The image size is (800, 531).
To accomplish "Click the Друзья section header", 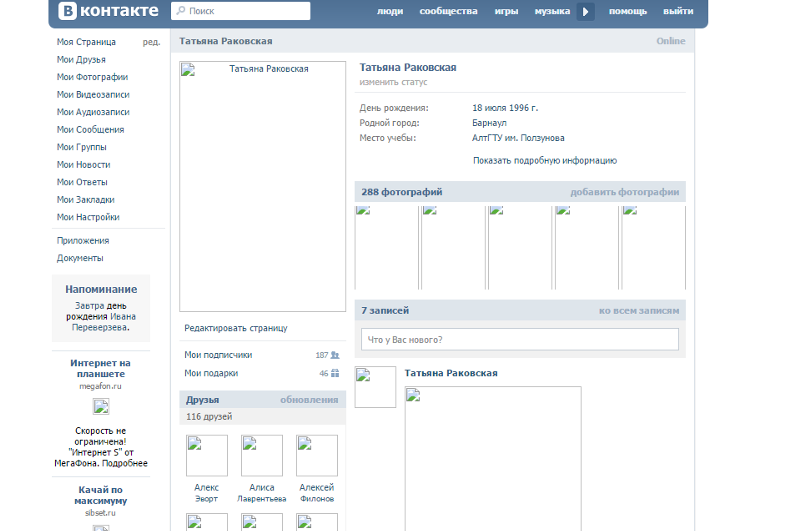I will tap(203, 400).
